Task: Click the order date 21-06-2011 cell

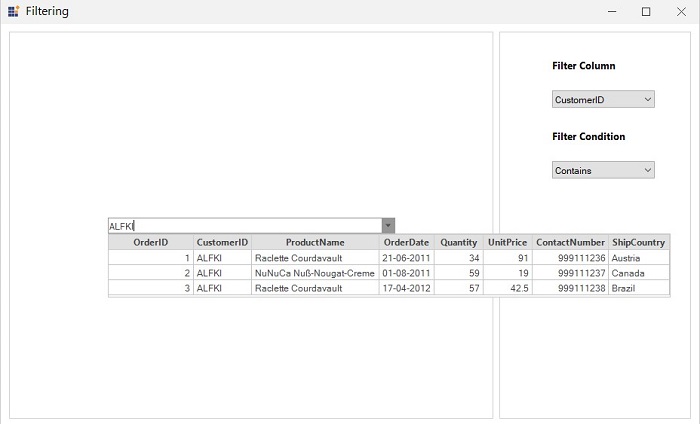Action: coord(406,258)
